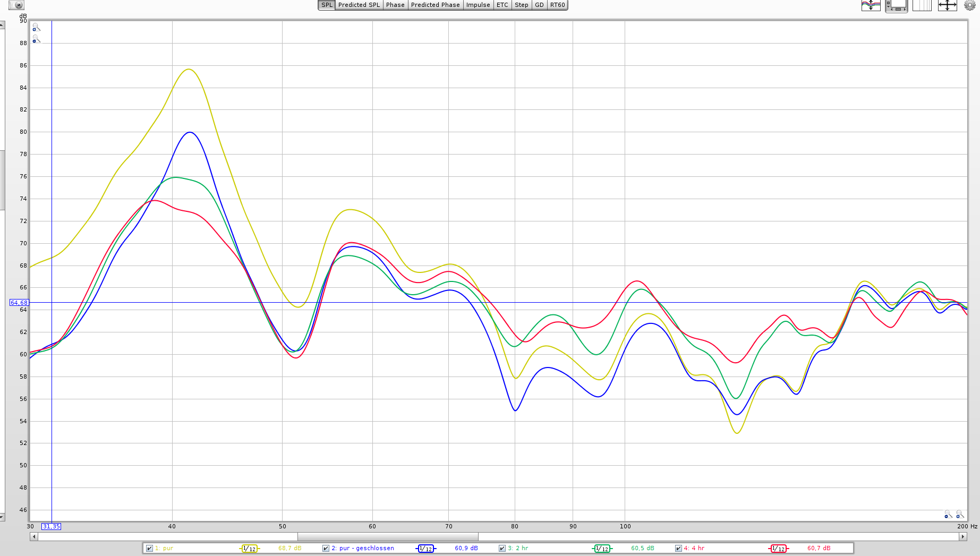The image size is (980, 556).
Task: Click the frequency axis log/linear icon
Action: tap(922, 6)
